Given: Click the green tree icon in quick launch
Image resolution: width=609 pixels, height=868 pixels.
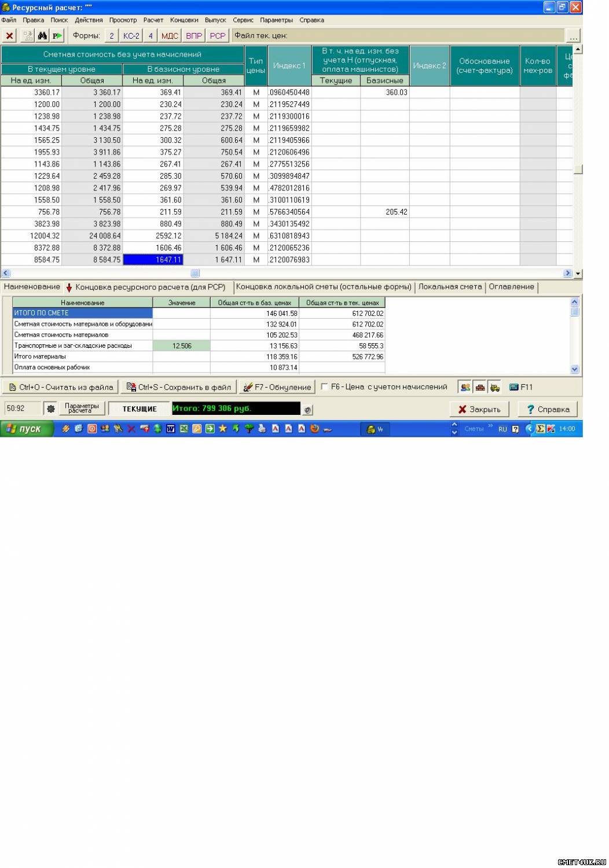Looking at the screenshot, I should coord(249,429).
